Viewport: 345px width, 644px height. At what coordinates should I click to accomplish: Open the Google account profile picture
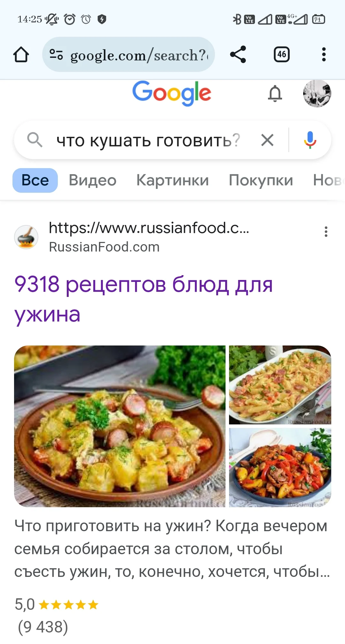pyautogui.click(x=317, y=93)
